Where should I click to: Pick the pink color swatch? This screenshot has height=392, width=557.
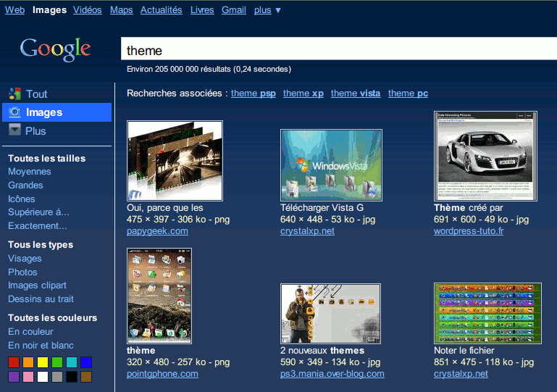tap(28, 377)
